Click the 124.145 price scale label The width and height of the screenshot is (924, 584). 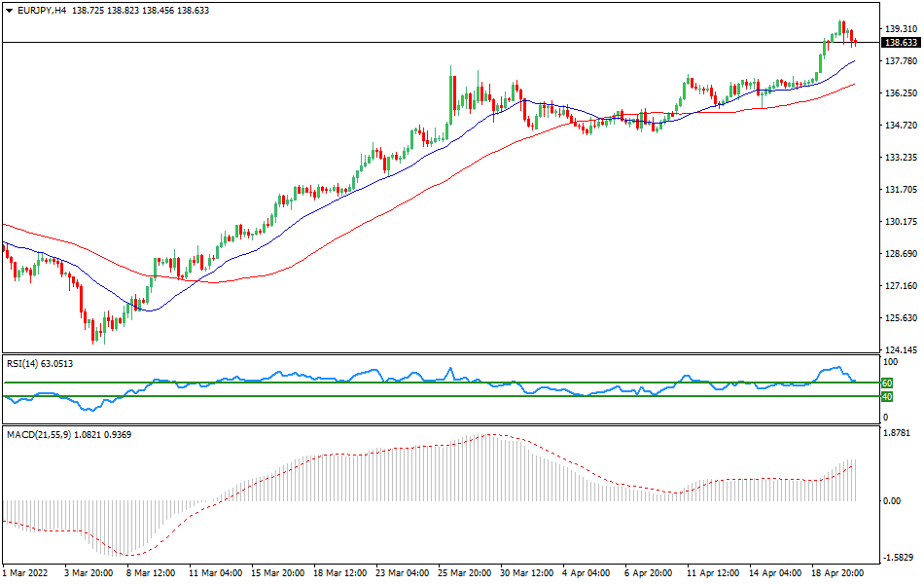tap(899, 350)
